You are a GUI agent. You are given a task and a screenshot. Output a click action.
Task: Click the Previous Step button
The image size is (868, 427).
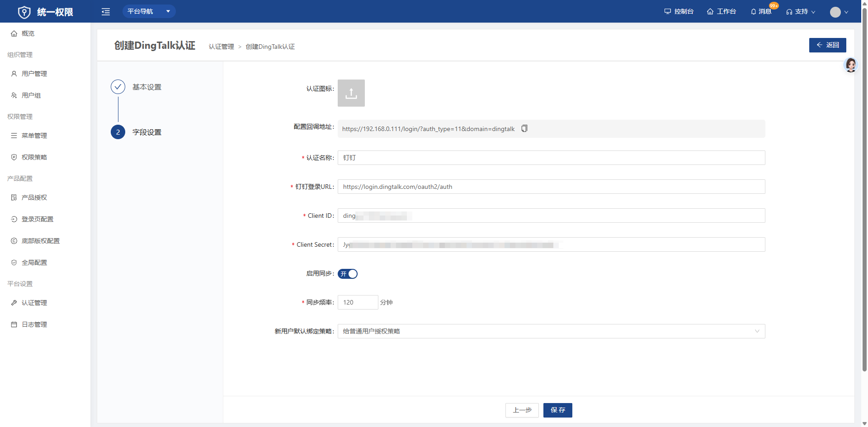tap(522, 410)
